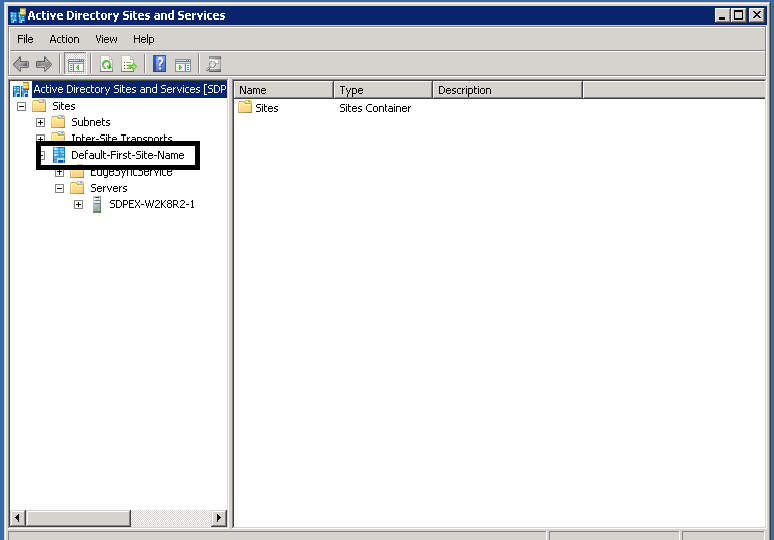Click the Sites Container type cell

point(375,108)
